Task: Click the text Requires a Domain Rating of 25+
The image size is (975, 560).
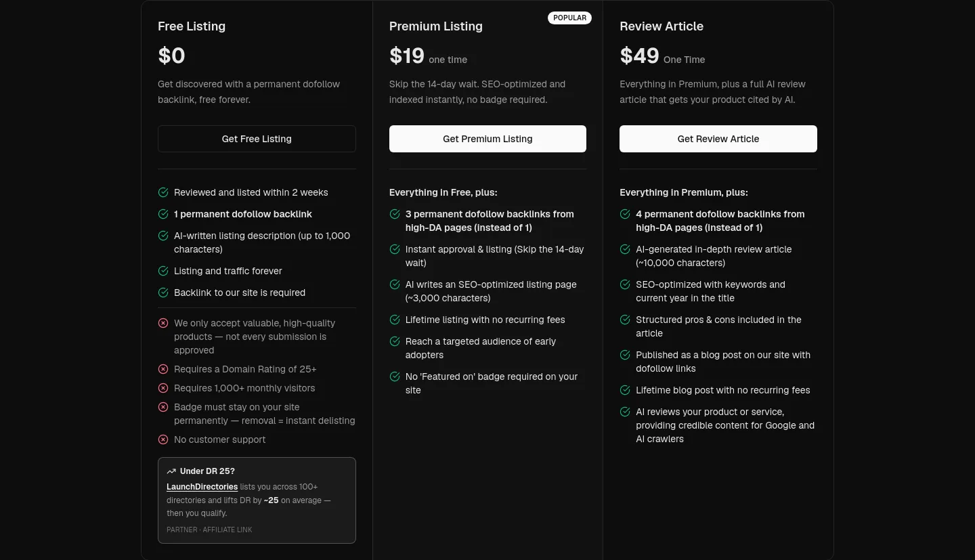Action: click(x=245, y=369)
